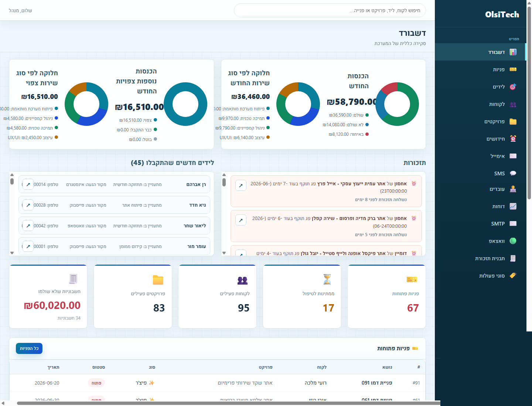The height and width of the screenshot is (406, 532).
Task: Open the דשבורד sidebar item
Action: coord(480,52)
